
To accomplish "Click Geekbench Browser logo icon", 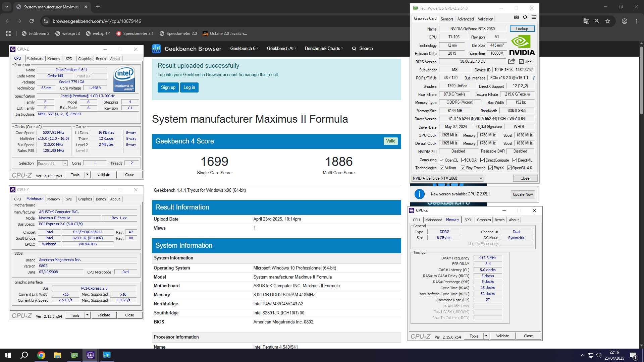I will tap(156, 49).
